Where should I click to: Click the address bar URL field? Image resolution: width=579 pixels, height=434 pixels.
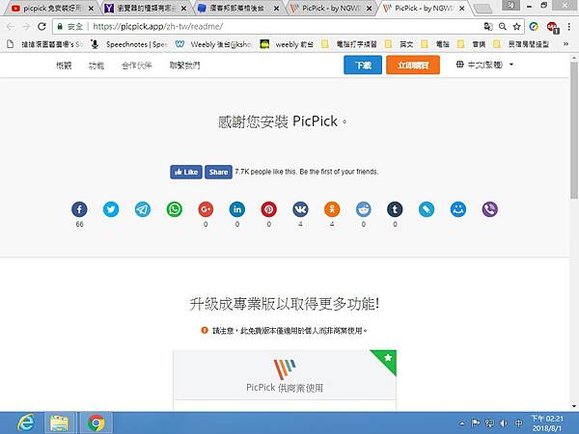pos(284,26)
